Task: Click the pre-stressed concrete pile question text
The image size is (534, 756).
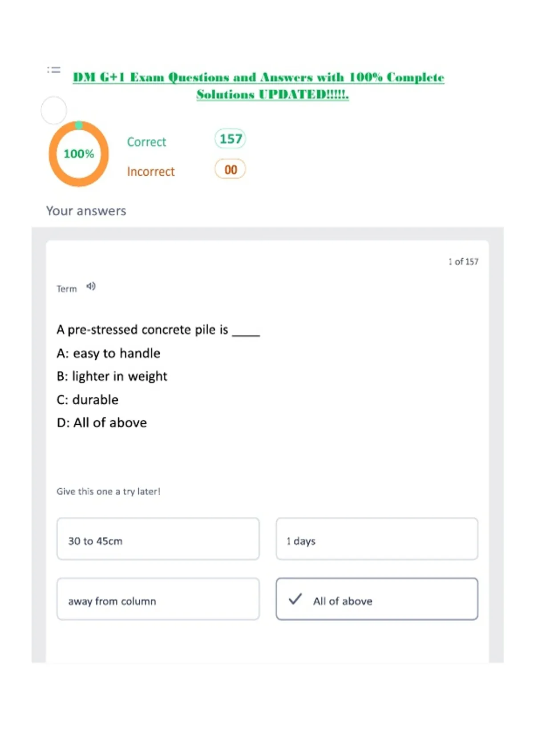Action: [158, 330]
